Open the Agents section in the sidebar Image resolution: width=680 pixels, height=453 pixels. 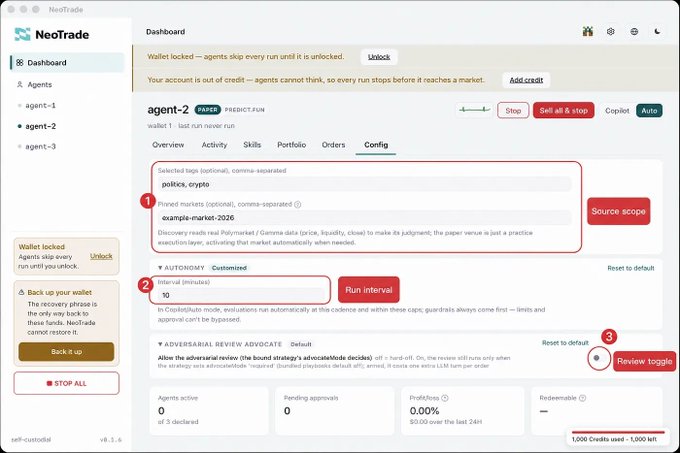(39, 85)
